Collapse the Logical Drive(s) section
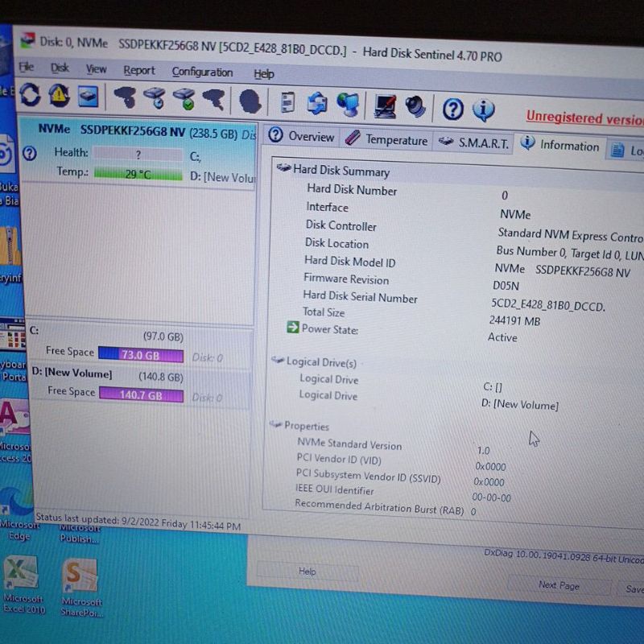The height and width of the screenshot is (644, 644). coord(278,361)
